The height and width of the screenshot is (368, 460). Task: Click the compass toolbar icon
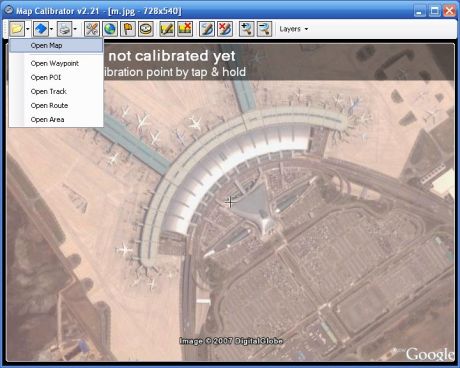[146, 29]
